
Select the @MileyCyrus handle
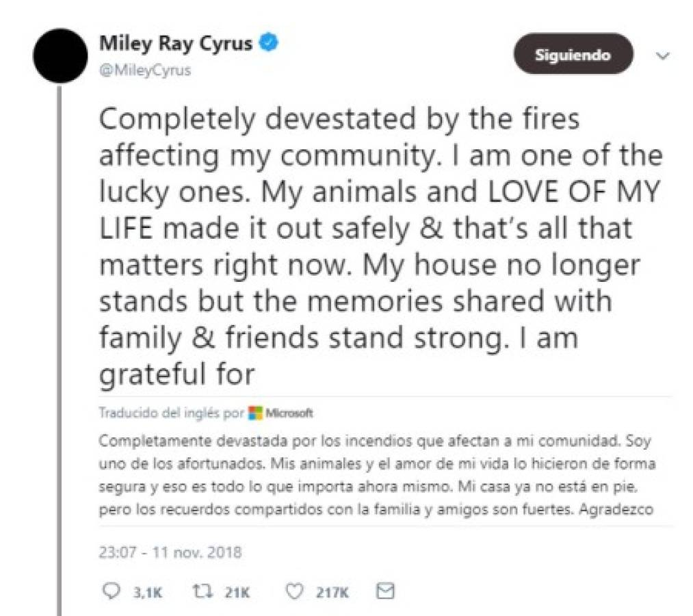tap(145, 69)
